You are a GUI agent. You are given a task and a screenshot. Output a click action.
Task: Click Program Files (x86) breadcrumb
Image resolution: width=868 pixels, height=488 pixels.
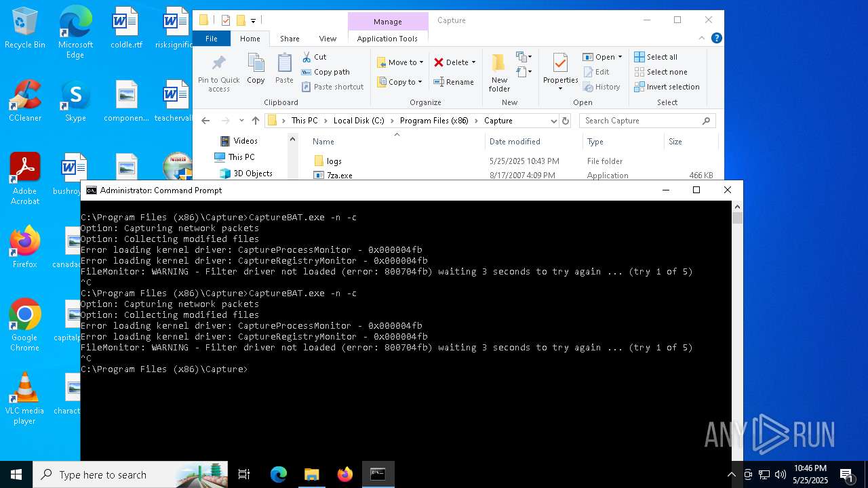pos(434,121)
